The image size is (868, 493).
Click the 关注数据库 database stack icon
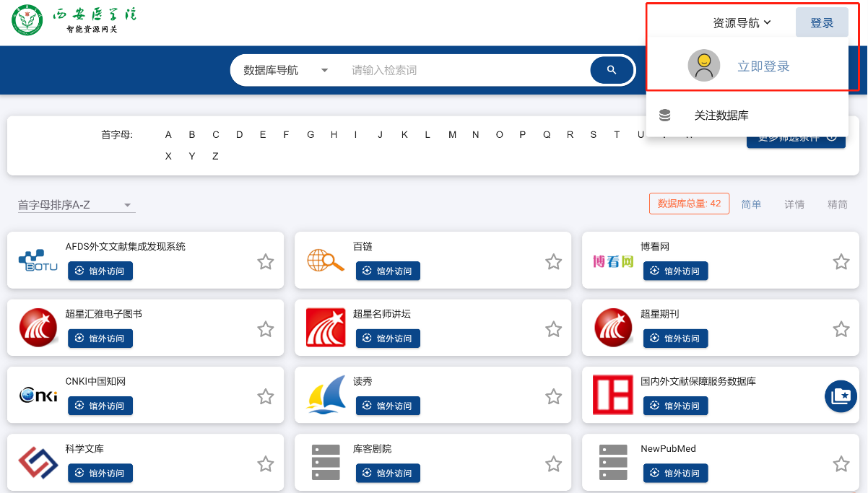665,115
